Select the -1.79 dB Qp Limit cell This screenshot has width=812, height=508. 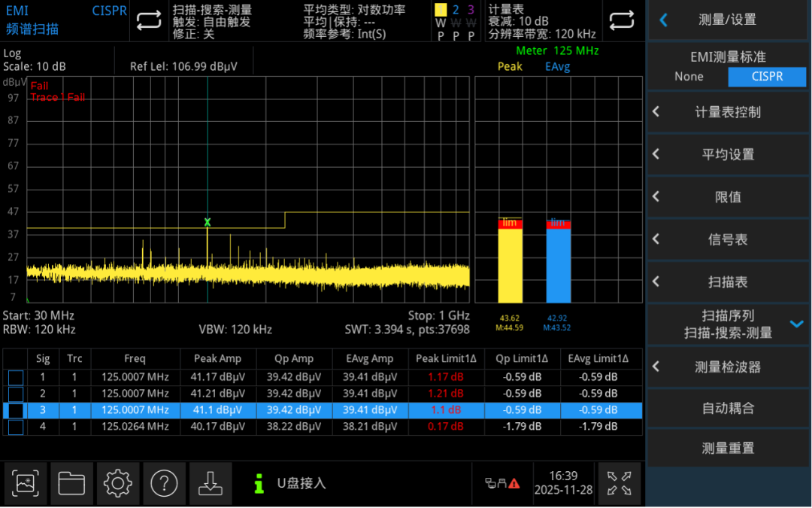tap(522, 427)
